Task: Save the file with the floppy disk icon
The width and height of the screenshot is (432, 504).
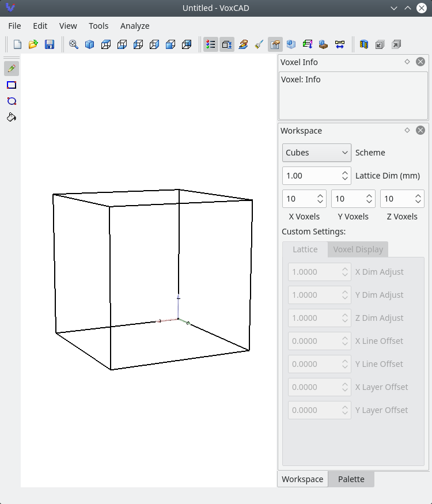Action: click(49, 44)
